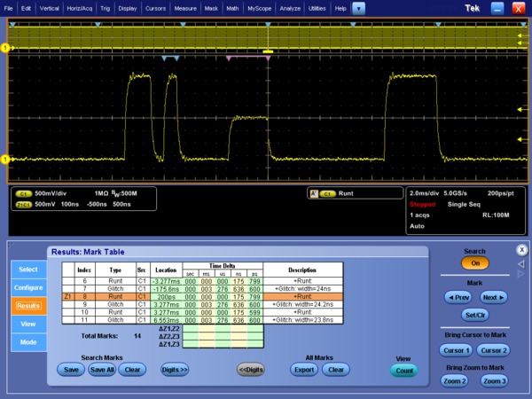Select the Mode tab in the side panel
This screenshot has height=399, width=532.
point(27,342)
